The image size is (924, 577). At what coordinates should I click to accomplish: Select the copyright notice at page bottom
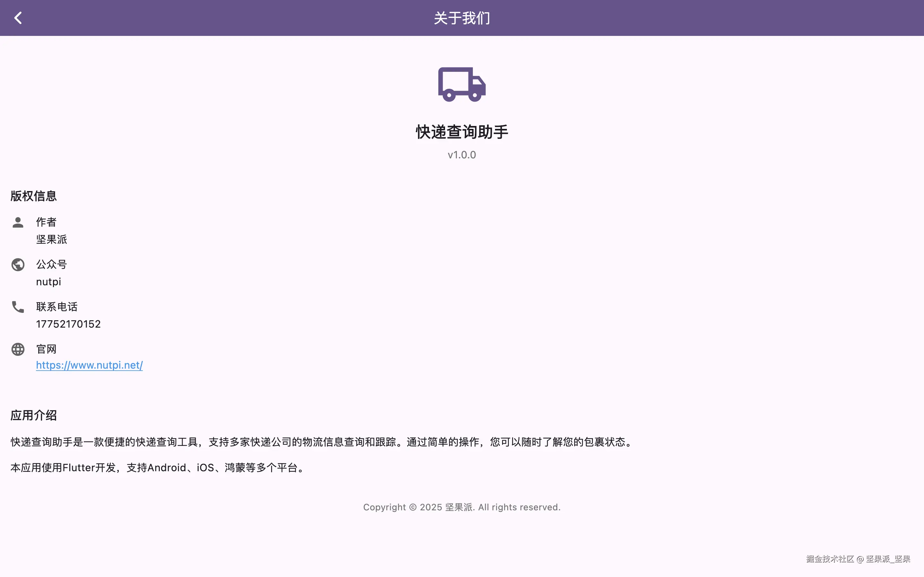(462, 507)
